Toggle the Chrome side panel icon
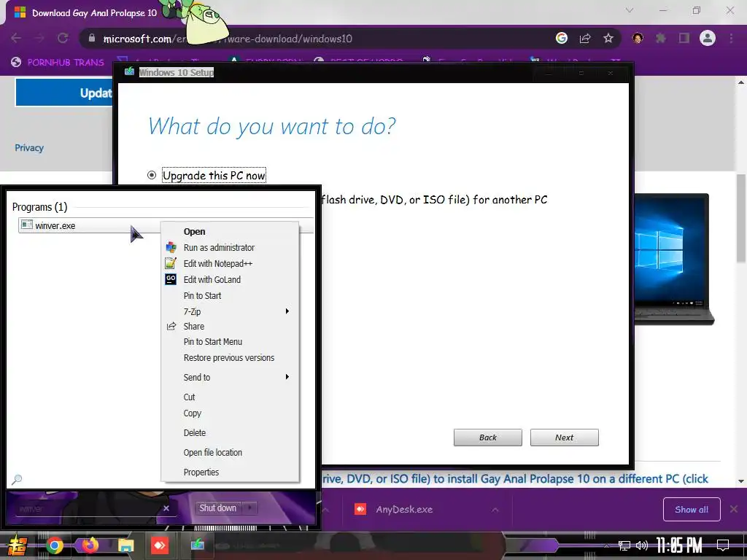 pos(684,38)
